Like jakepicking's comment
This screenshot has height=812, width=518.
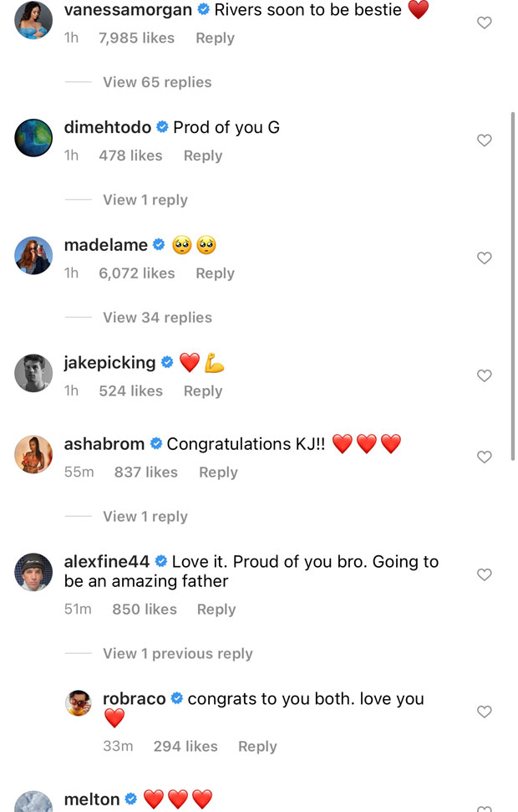tap(484, 376)
